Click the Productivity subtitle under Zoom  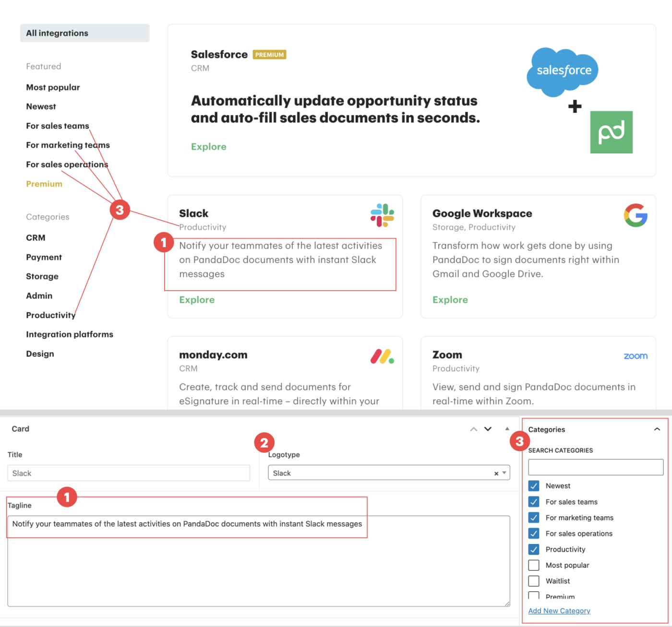(456, 368)
